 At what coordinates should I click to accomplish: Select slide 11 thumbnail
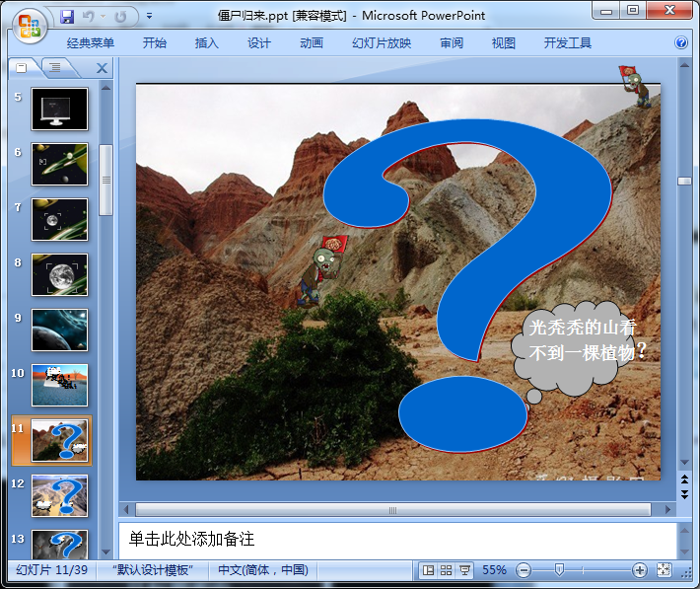click(59, 441)
